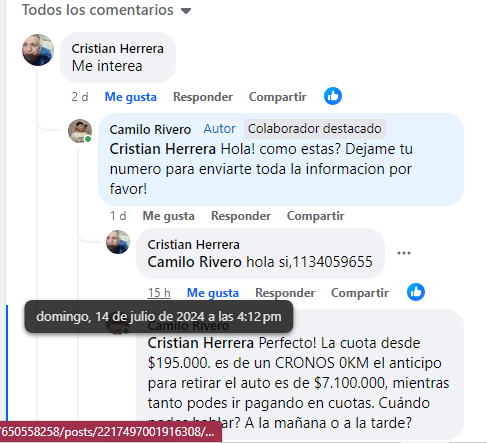Click Responder under the phone number reply

tap(285, 293)
